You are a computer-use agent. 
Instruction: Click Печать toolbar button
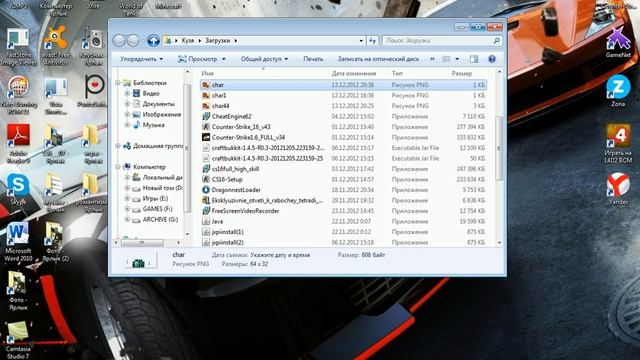[x=313, y=59]
